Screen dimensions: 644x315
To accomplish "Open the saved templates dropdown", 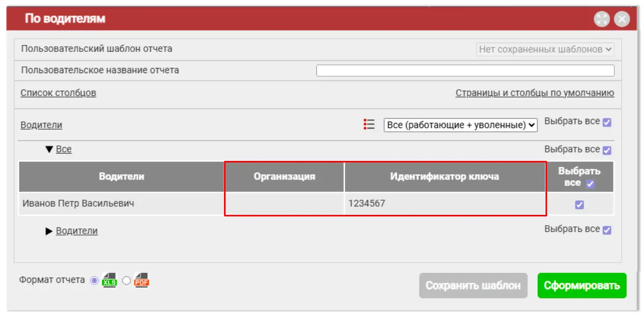I will click(x=545, y=50).
